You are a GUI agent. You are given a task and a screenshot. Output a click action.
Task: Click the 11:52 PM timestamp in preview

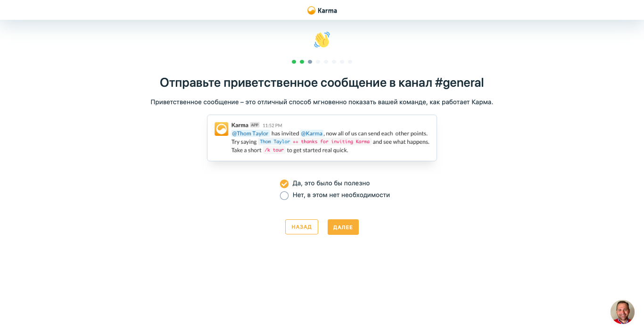(272, 125)
